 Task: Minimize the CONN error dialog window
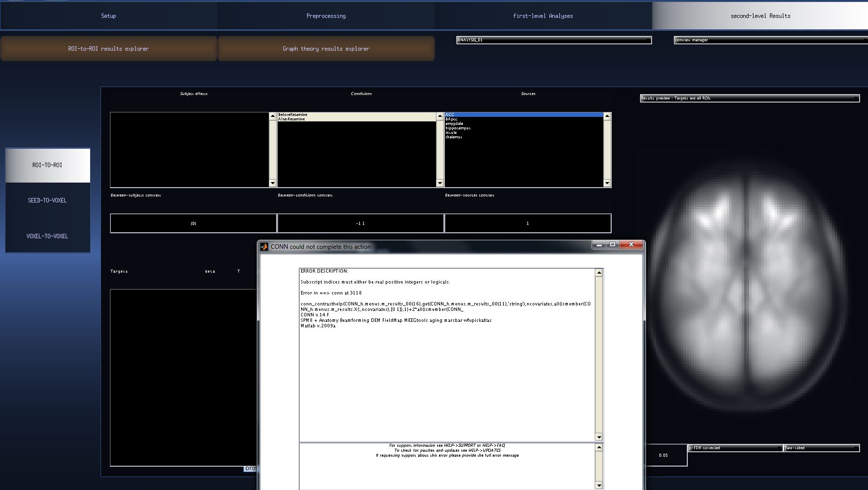pos(599,244)
